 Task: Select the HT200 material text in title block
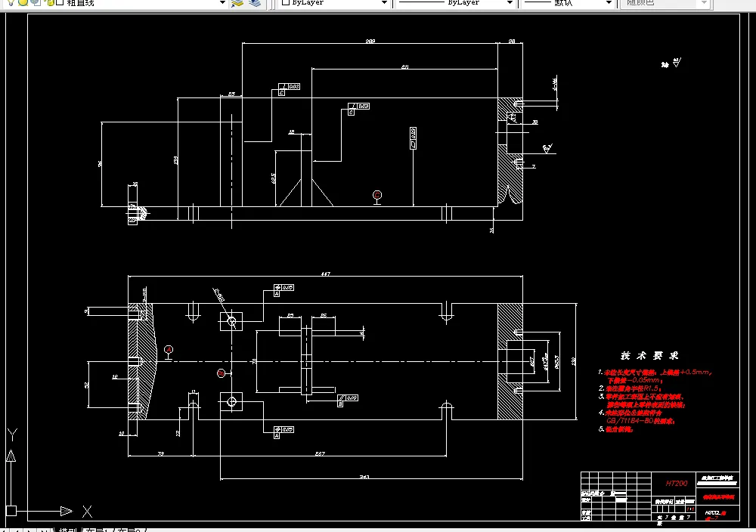point(677,483)
